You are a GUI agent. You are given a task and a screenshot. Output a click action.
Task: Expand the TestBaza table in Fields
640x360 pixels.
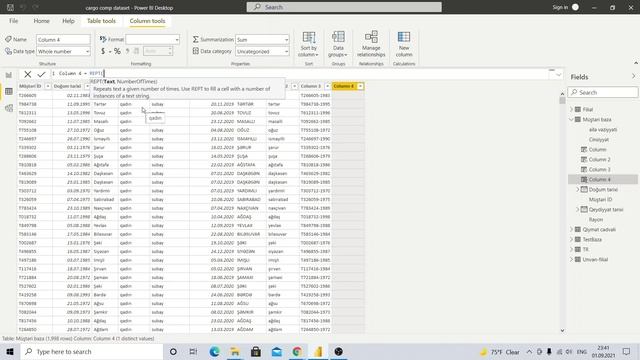(571, 239)
